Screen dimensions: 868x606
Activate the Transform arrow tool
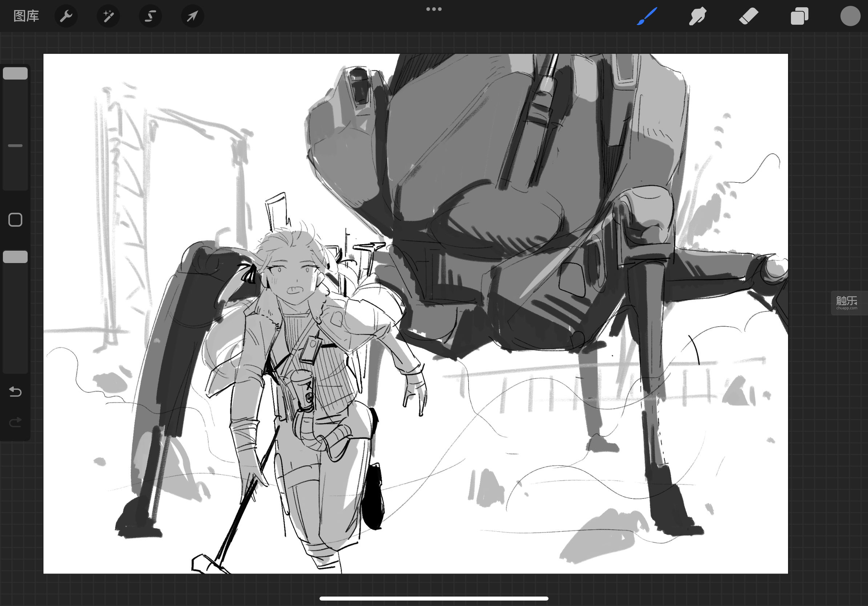[x=192, y=16]
